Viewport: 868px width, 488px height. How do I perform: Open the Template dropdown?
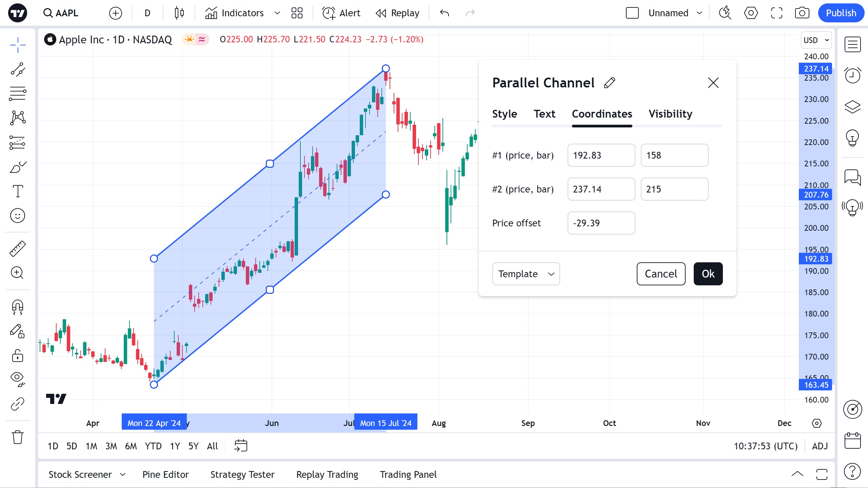coord(526,274)
